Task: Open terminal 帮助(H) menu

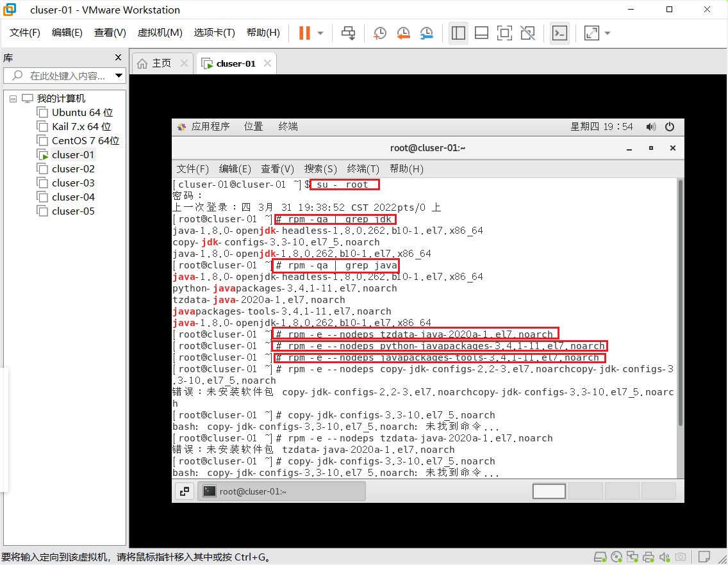Action: point(406,168)
